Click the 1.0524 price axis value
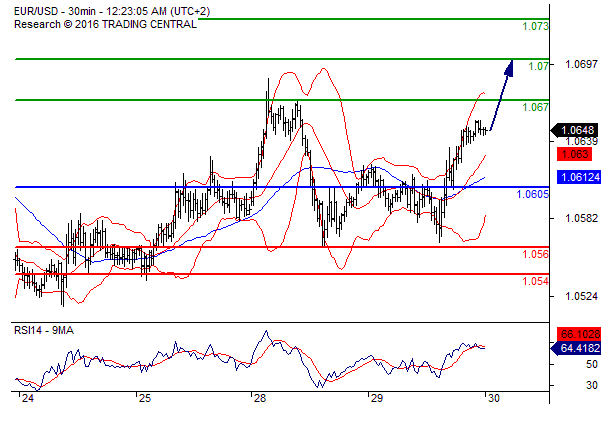 click(581, 296)
